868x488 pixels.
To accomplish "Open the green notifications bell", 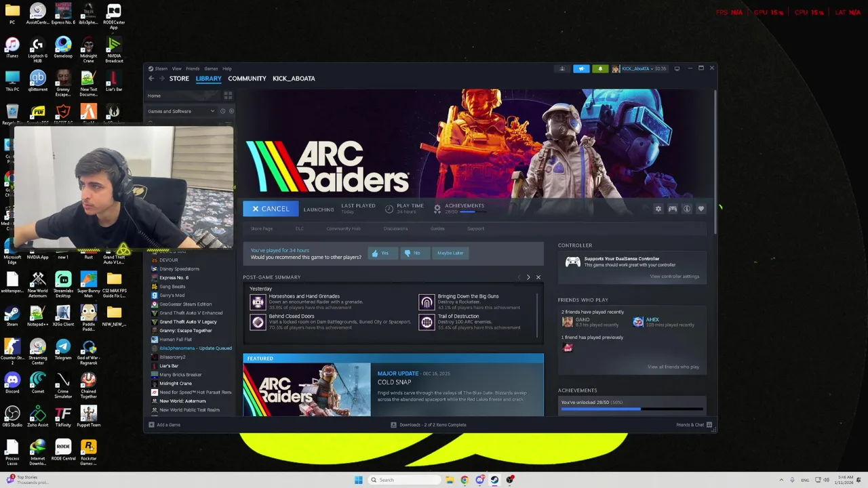I will 600,68.
